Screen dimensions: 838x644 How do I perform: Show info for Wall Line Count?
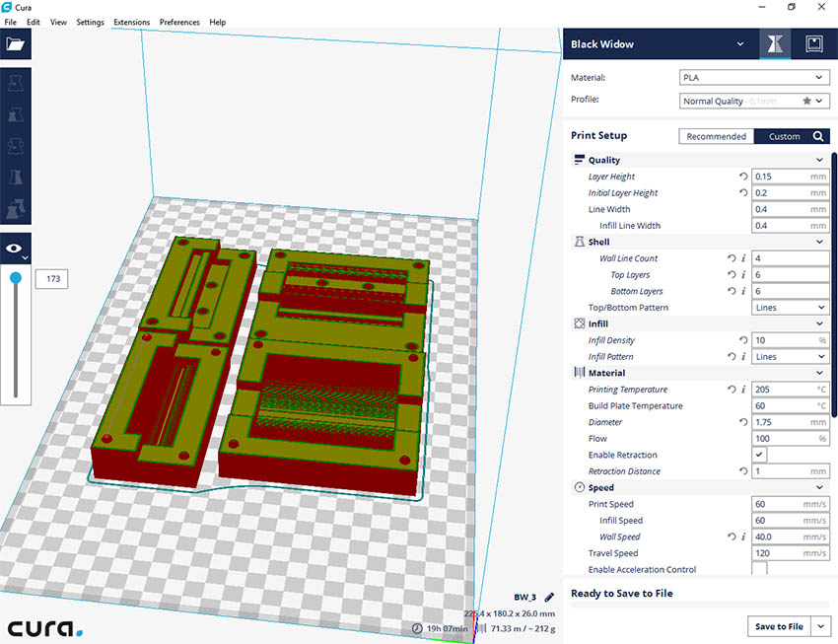[x=743, y=258]
